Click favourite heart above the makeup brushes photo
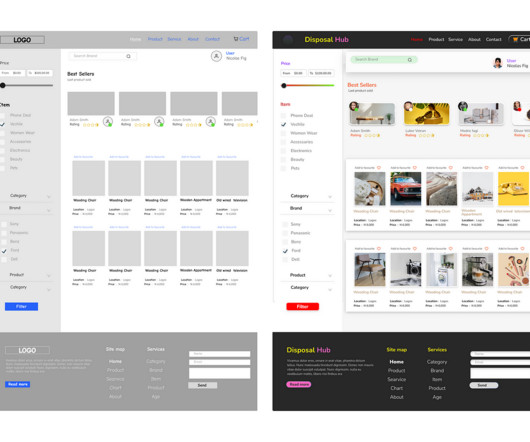 [x=523, y=248]
